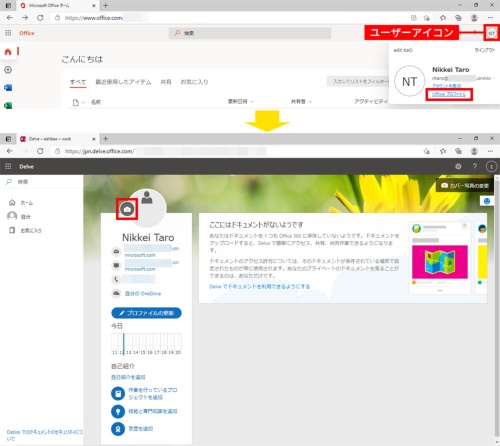The height and width of the screenshot is (446, 500).
Task: Select the お気に入り tab in Office
Action: 194,82
